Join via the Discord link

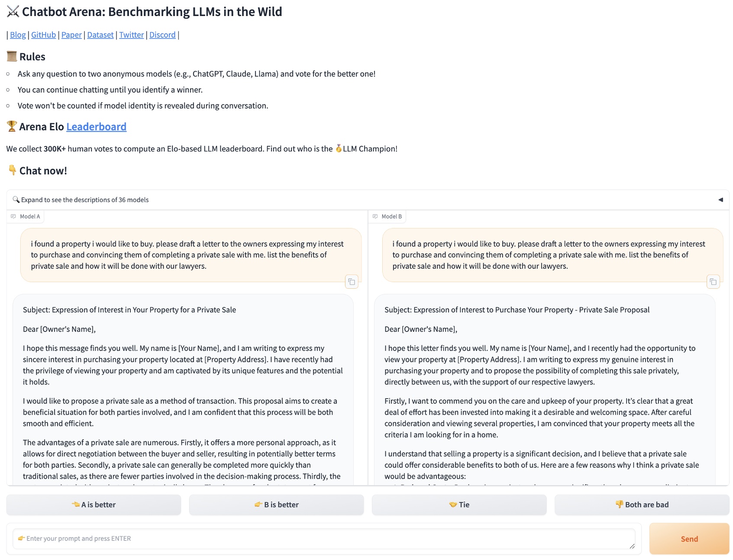point(162,35)
